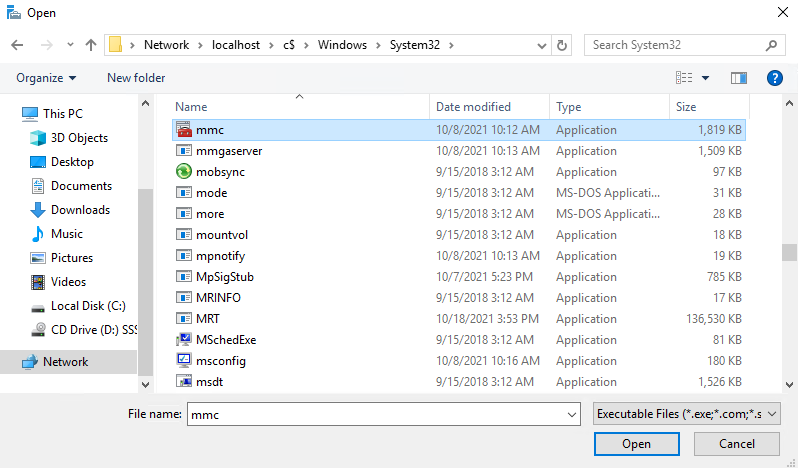Click the file list scroll down arrow

[789, 385]
